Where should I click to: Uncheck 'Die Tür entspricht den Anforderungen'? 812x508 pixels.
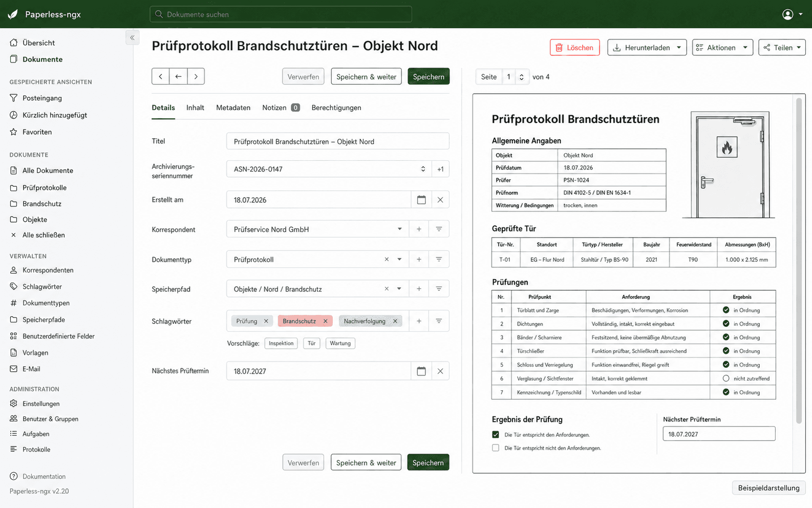tap(495, 434)
